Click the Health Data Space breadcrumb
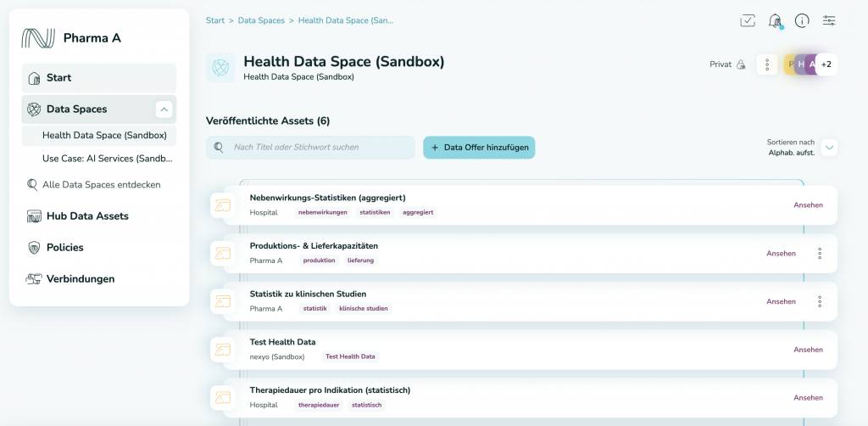 (x=346, y=20)
